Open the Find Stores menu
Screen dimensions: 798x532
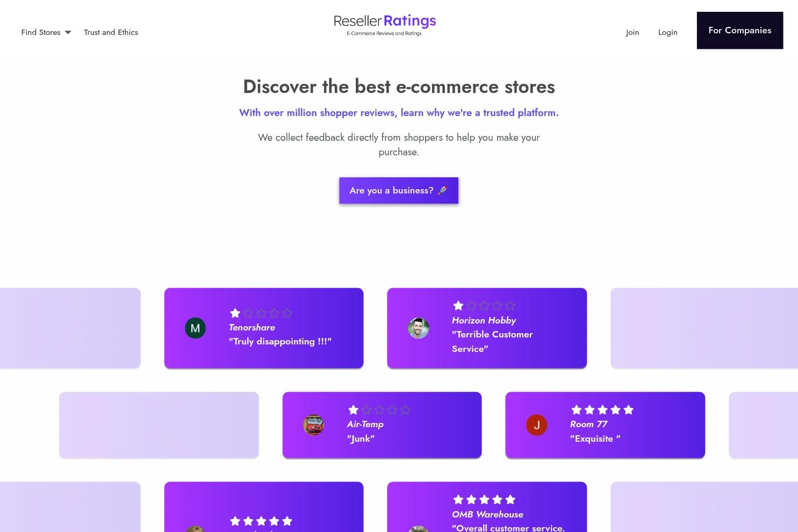tap(41, 32)
